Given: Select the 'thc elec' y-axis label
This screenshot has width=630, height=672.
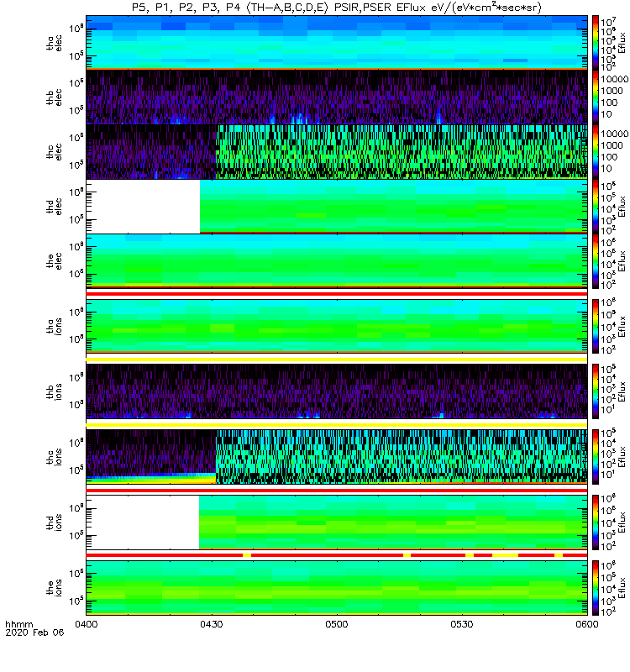Looking at the screenshot, I should [54, 152].
